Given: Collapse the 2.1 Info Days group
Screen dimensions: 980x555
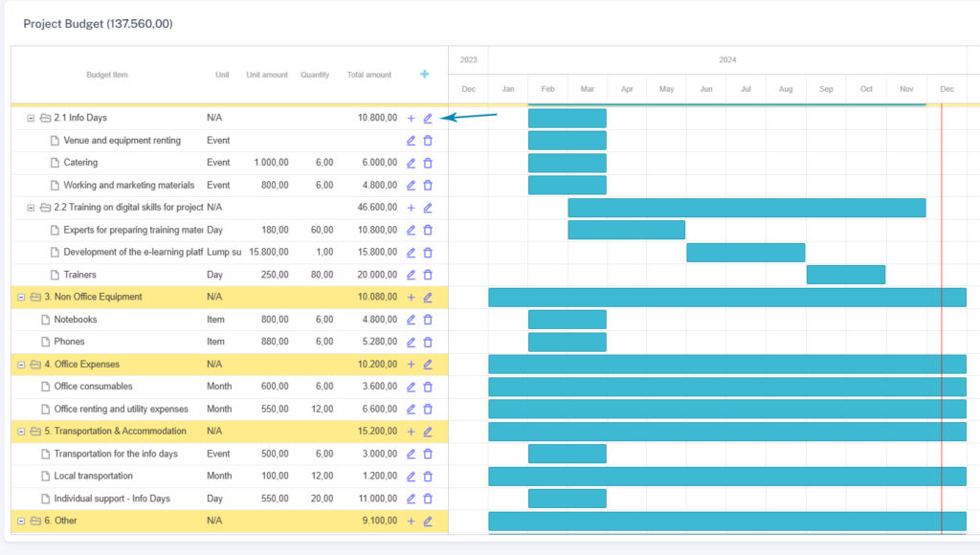Looking at the screenshot, I should pyautogui.click(x=31, y=118).
